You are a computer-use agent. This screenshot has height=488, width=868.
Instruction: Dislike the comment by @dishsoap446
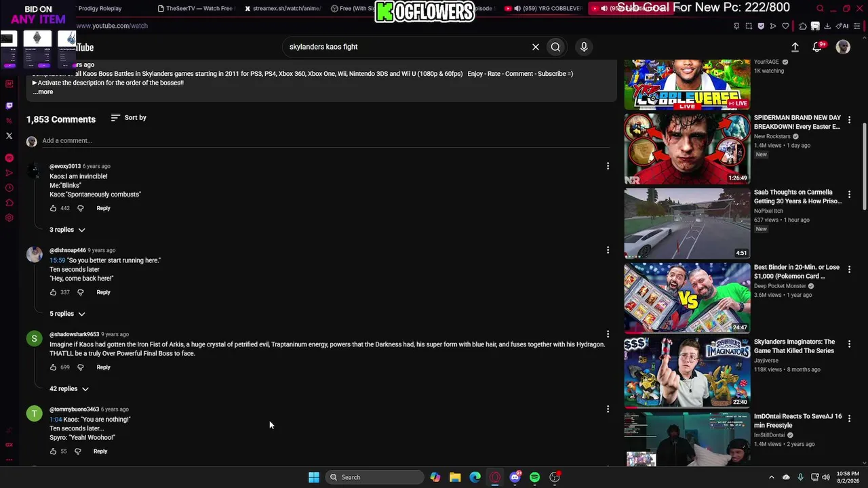pyautogui.click(x=80, y=292)
